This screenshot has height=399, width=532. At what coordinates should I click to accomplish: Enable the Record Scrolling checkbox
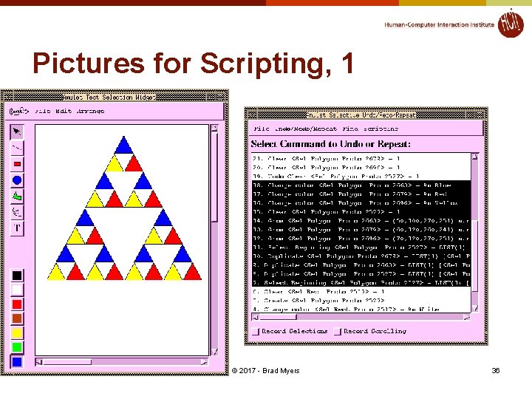(337, 332)
